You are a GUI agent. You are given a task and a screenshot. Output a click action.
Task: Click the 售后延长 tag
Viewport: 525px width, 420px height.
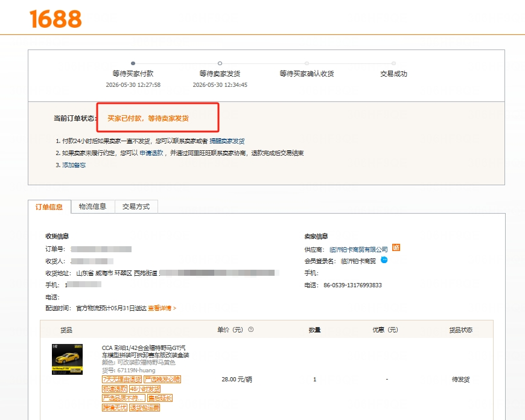coord(160,398)
